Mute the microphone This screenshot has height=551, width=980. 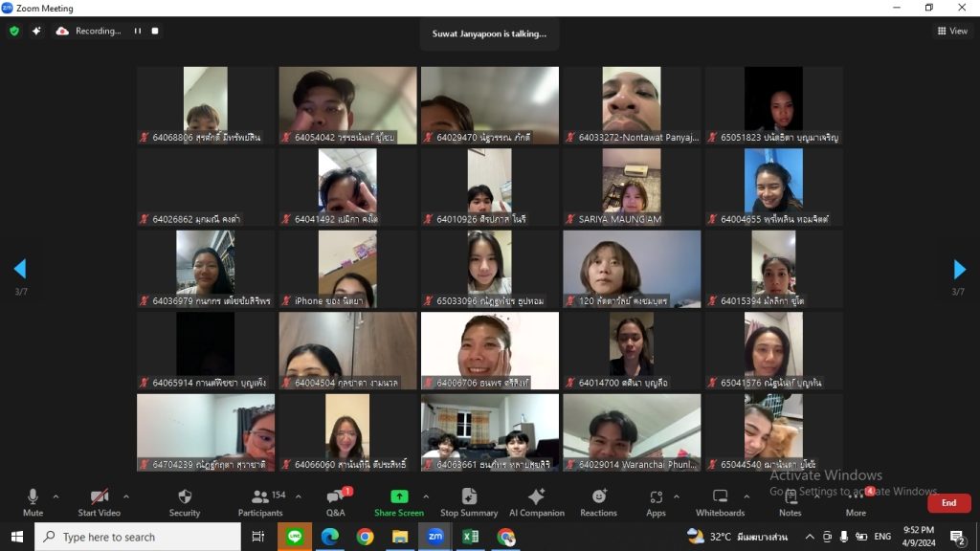pyautogui.click(x=33, y=502)
